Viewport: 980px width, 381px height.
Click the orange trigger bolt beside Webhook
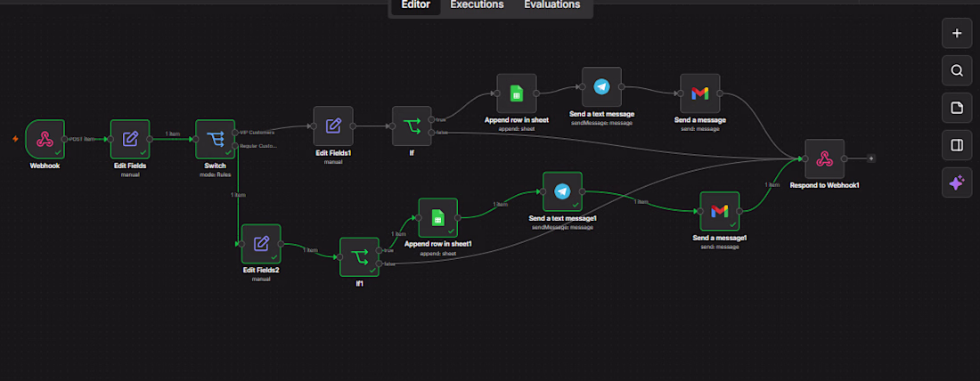click(16, 139)
